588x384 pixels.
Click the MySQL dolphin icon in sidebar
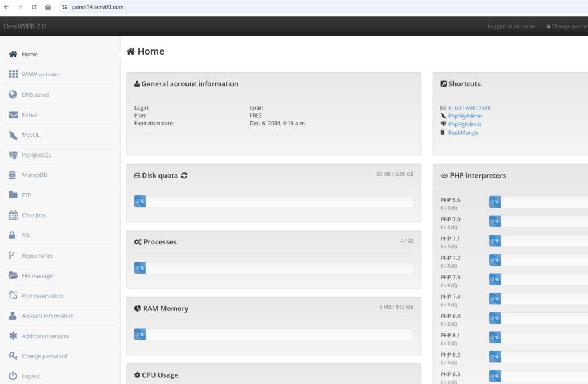13,135
